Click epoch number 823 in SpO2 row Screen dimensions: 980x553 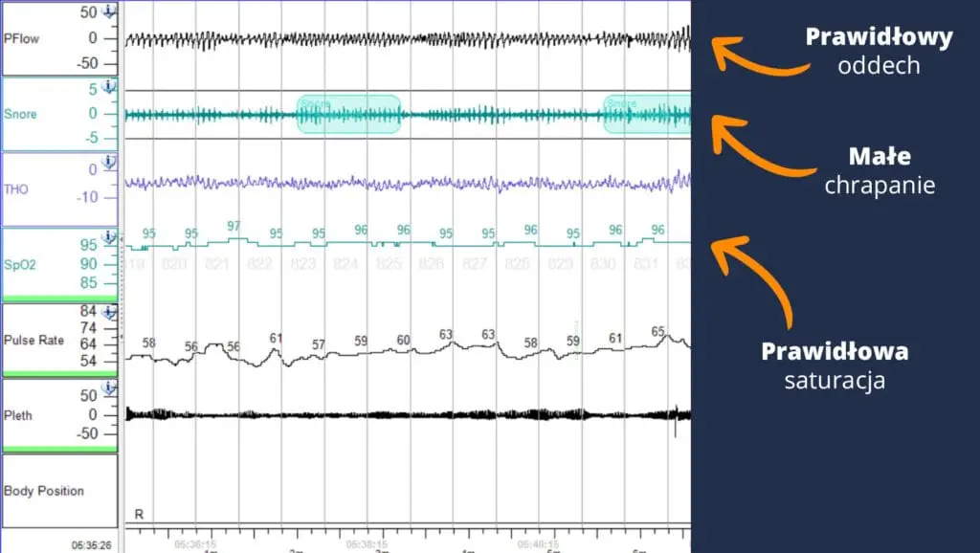(x=302, y=263)
